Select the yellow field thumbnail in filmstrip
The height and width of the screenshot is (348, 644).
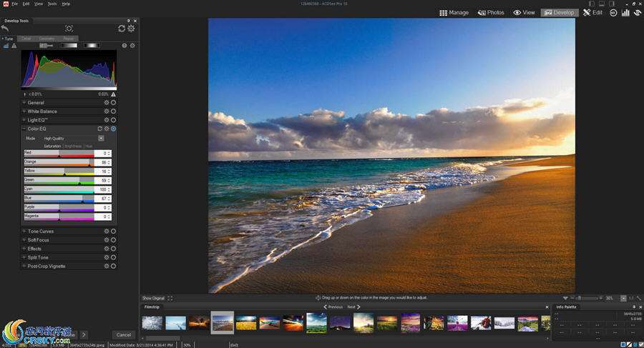pyautogui.click(x=246, y=323)
